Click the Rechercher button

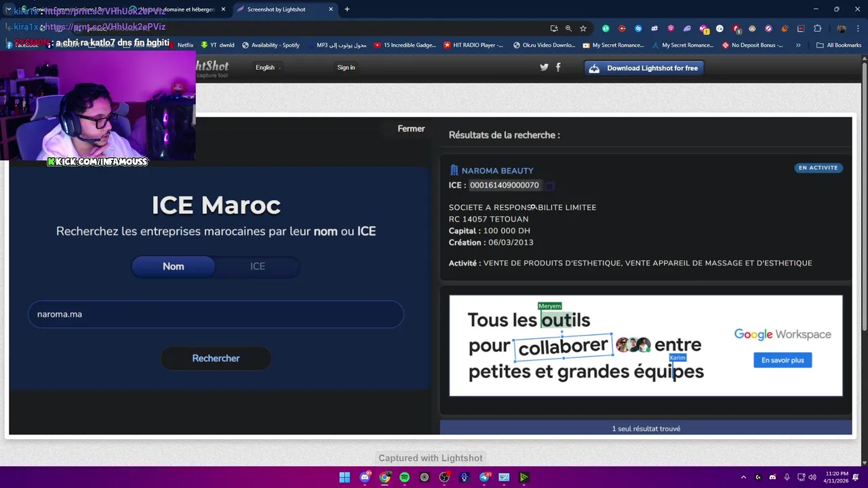pyautogui.click(x=216, y=359)
